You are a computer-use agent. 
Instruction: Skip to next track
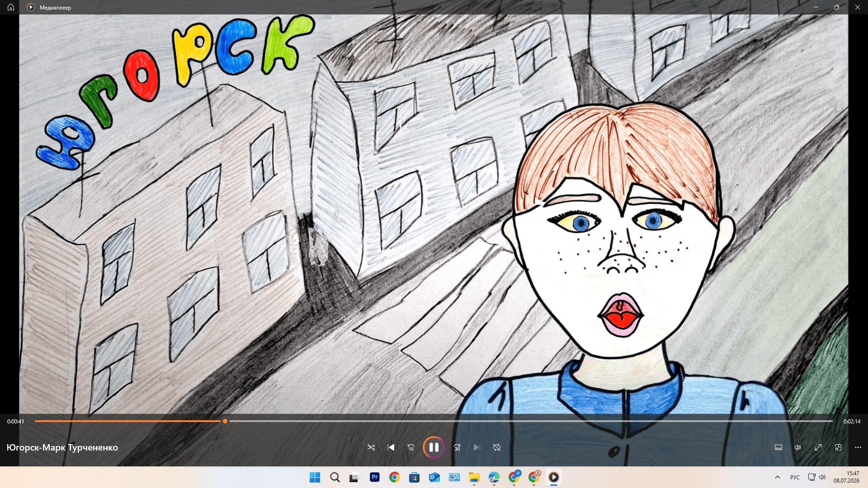click(476, 447)
